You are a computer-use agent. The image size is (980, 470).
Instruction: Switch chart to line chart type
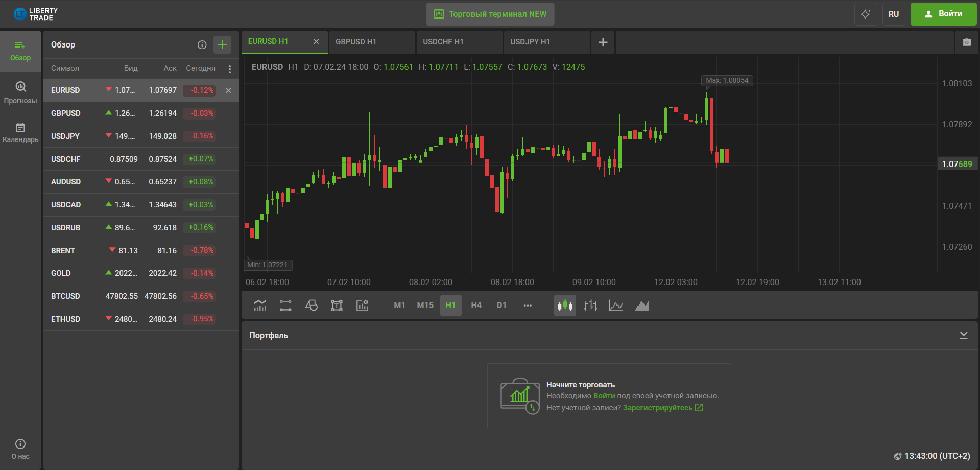pyautogui.click(x=616, y=306)
